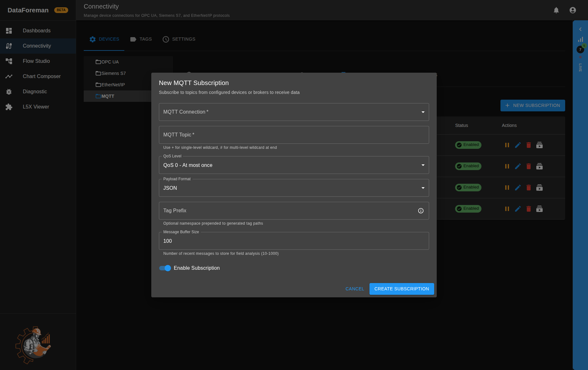Click inside the Message Buffer Size field
Viewport: 588px width, 370px height.
(294, 241)
